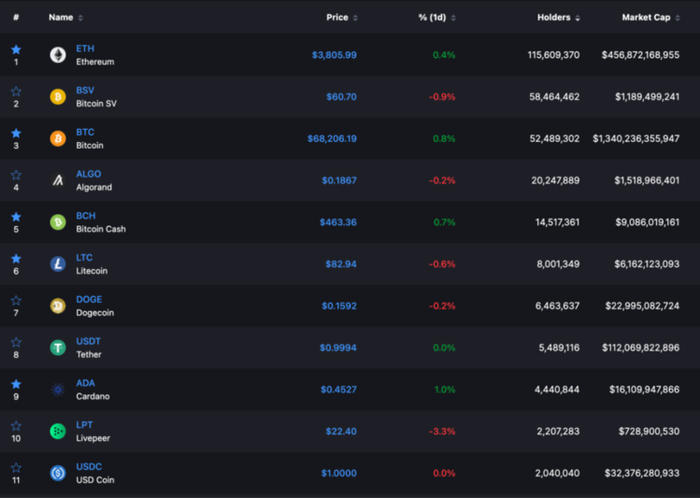The height and width of the screenshot is (498, 700).
Task: Click the Ethereum coin logo icon
Action: pyautogui.click(x=58, y=55)
